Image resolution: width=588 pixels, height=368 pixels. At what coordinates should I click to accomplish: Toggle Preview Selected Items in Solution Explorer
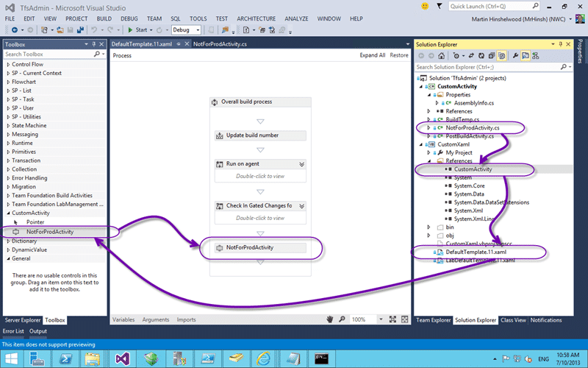tap(526, 56)
